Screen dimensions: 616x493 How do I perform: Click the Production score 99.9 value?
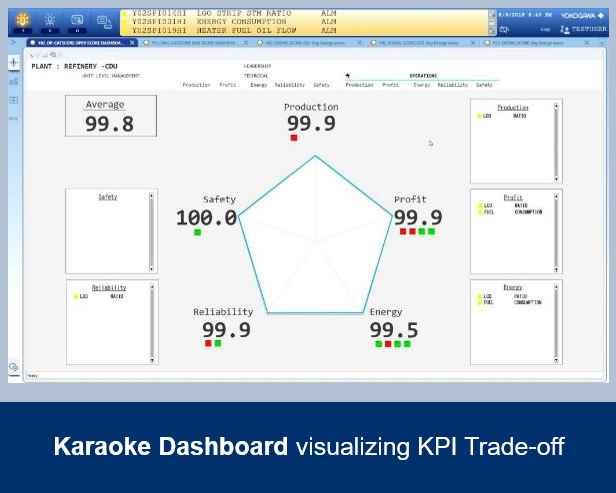coord(311,124)
